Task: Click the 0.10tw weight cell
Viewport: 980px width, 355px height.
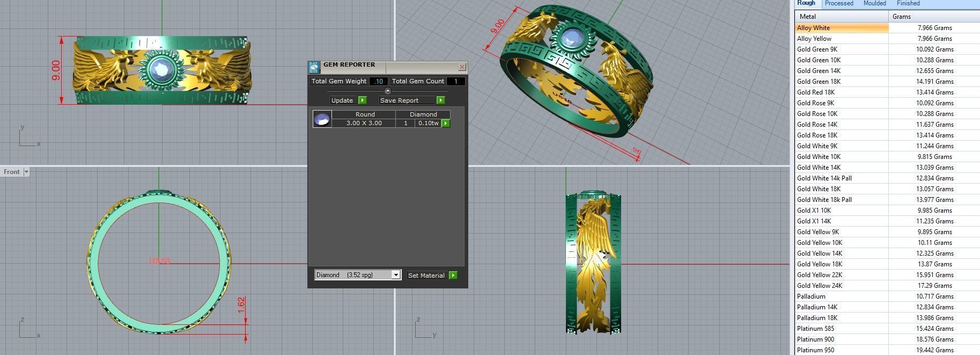Action: point(428,123)
